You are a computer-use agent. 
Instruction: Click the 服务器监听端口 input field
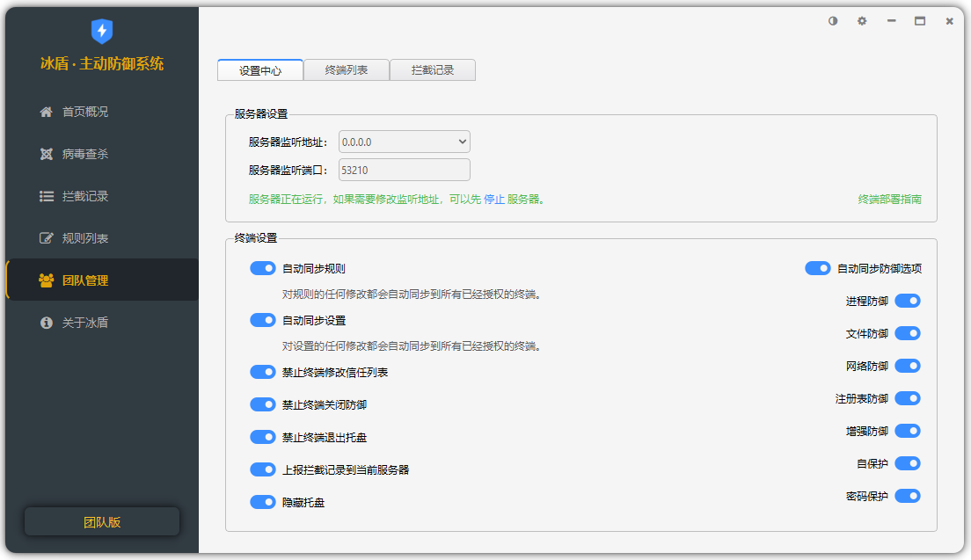(x=405, y=170)
